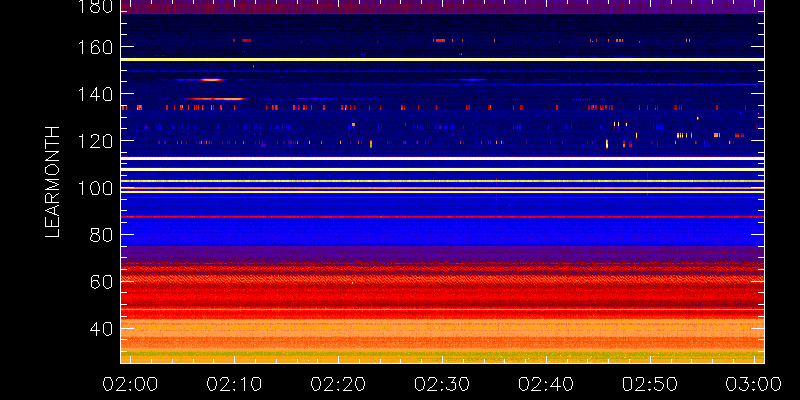The width and height of the screenshot is (800, 400).
Task: Click the 03:00 time axis label
Action: click(754, 384)
